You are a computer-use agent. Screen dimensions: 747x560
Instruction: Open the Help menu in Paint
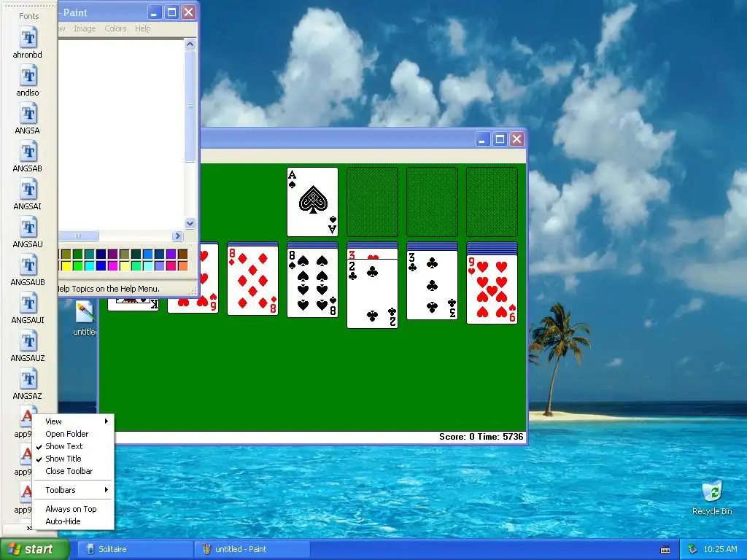pyautogui.click(x=142, y=28)
